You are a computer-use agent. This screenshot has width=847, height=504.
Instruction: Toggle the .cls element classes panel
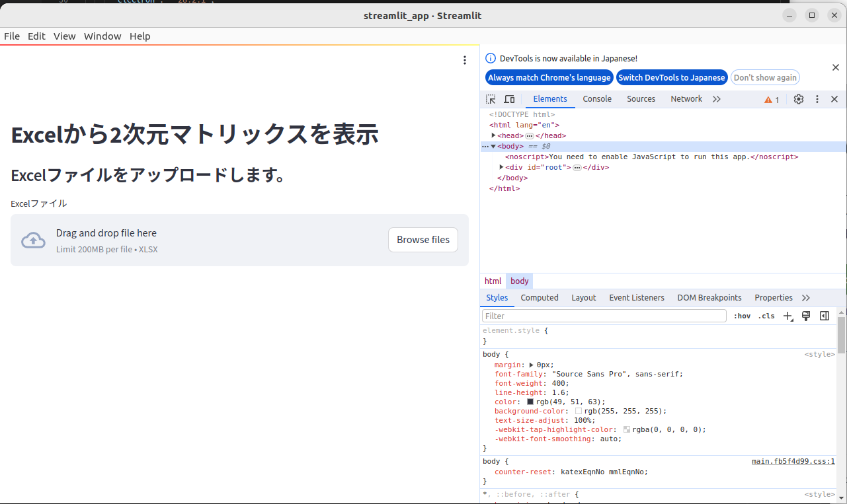click(x=766, y=316)
